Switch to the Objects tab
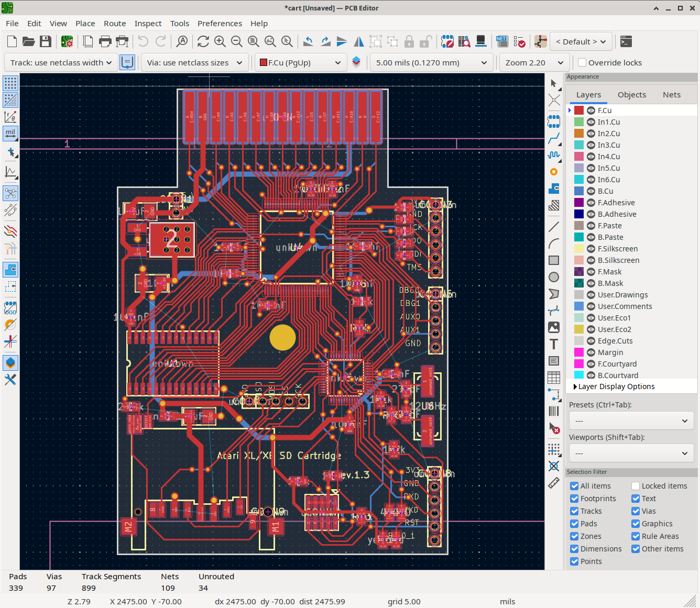700x608 pixels. tap(631, 94)
